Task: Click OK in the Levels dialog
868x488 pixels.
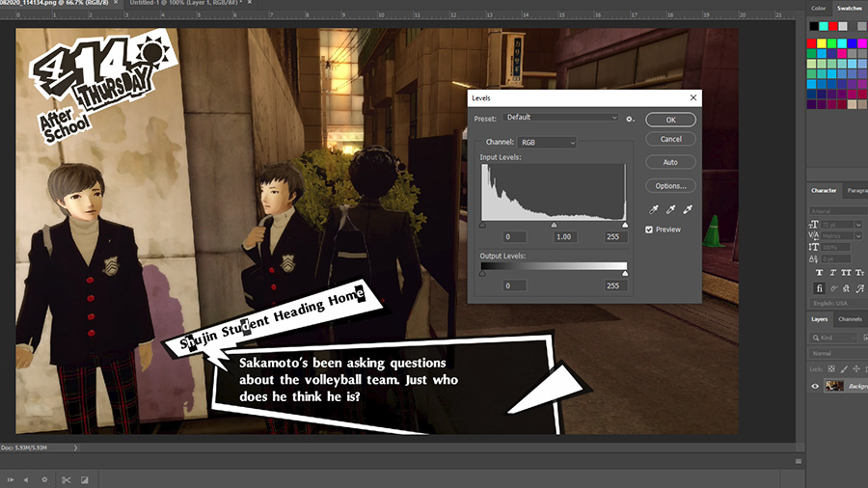Action: coord(670,120)
